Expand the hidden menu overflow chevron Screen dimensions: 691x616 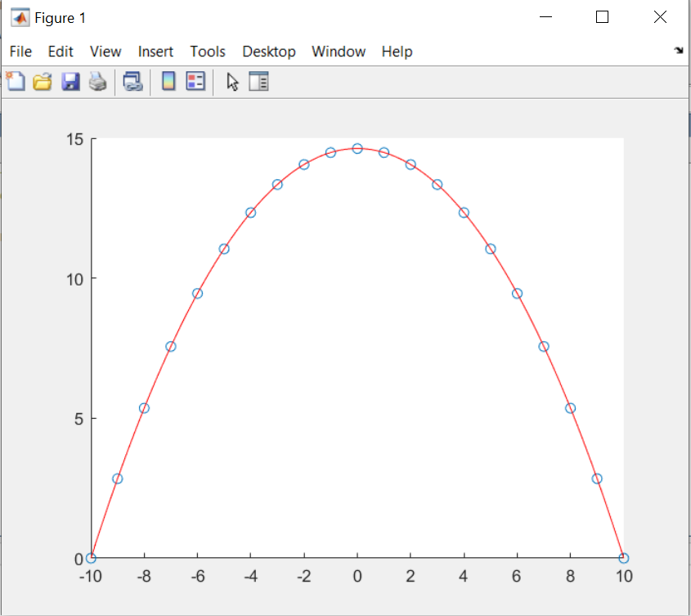click(679, 50)
